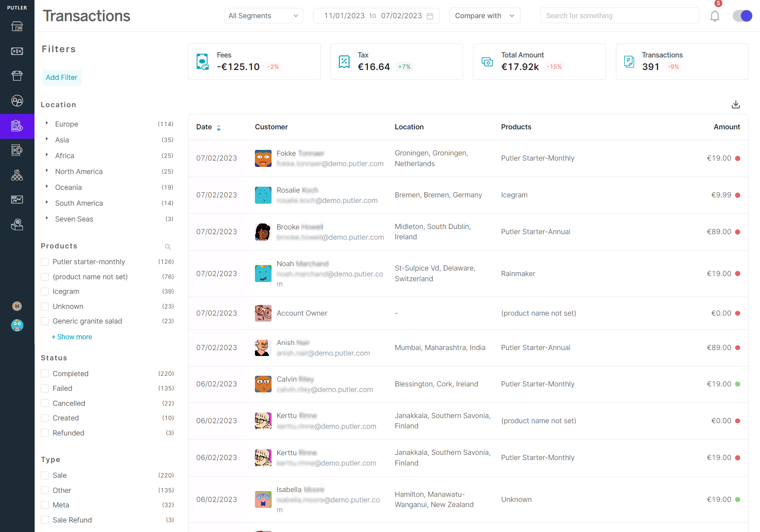Open the Sales sidebar icon
Screen dimensions: 760x532
coord(17,51)
